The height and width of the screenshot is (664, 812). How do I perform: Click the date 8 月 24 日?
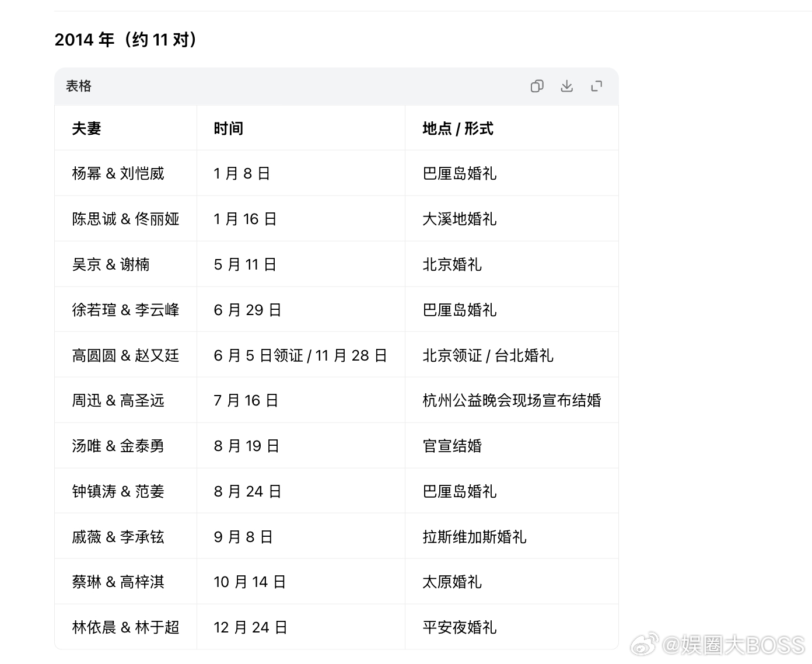[x=247, y=491]
